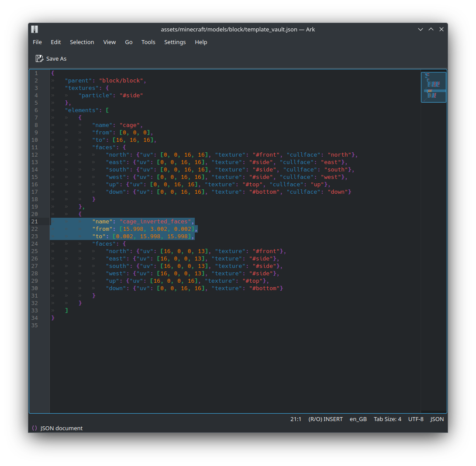Click the "particle" key on line 4
The image size is (476, 466).
(95, 96)
